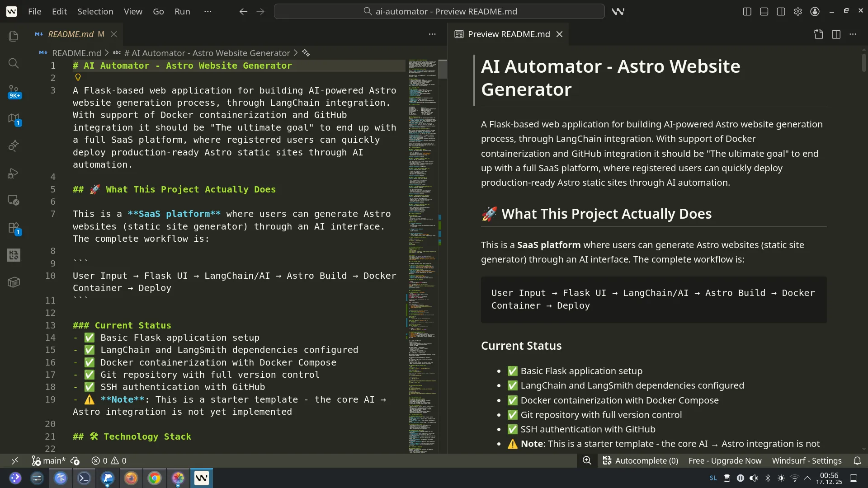
Task: Open Run and Debug view icon
Action: (x=14, y=173)
